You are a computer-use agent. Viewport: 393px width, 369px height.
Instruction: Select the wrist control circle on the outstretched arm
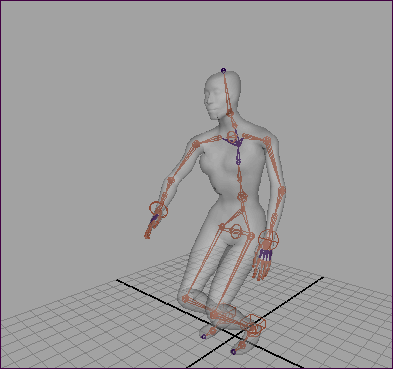coord(158,209)
